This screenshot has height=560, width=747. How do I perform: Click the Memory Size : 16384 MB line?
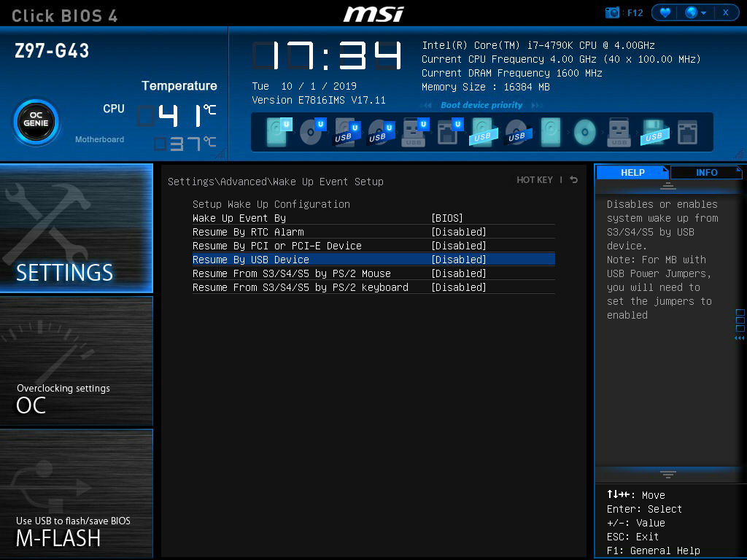coord(485,87)
